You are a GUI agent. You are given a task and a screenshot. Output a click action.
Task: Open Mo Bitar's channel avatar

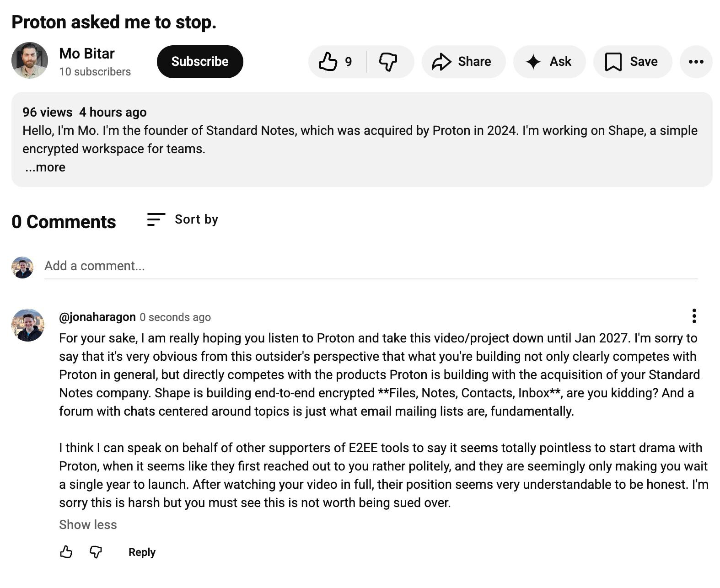tap(30, 61)
